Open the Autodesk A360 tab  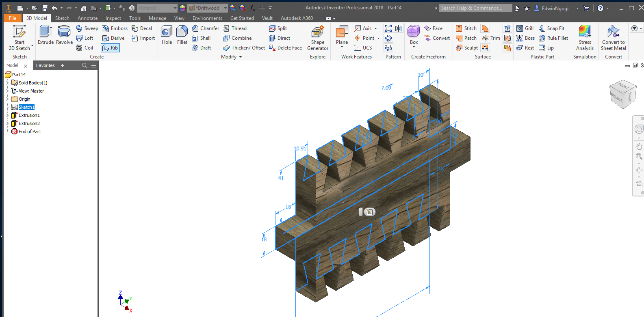tap(297, 18)
